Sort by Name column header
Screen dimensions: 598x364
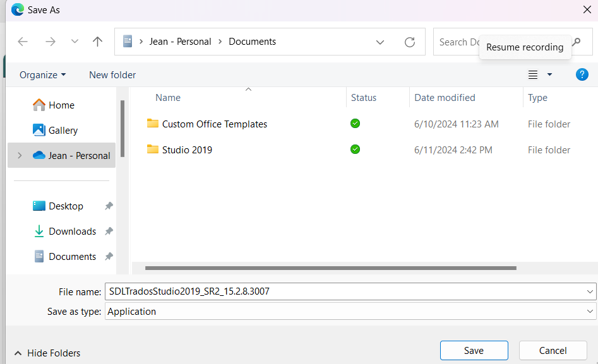click(x=168, y=98)
